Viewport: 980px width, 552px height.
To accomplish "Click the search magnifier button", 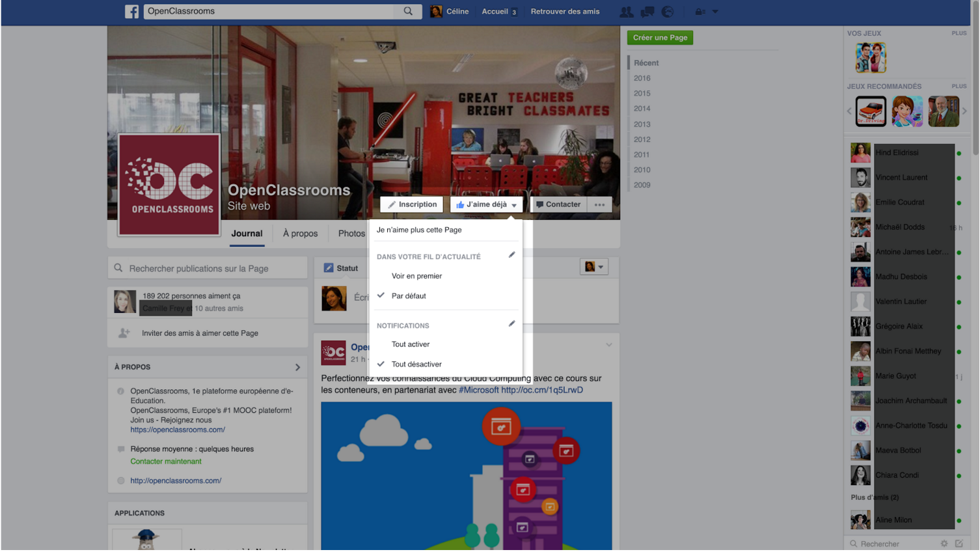I will click(408, 11).
